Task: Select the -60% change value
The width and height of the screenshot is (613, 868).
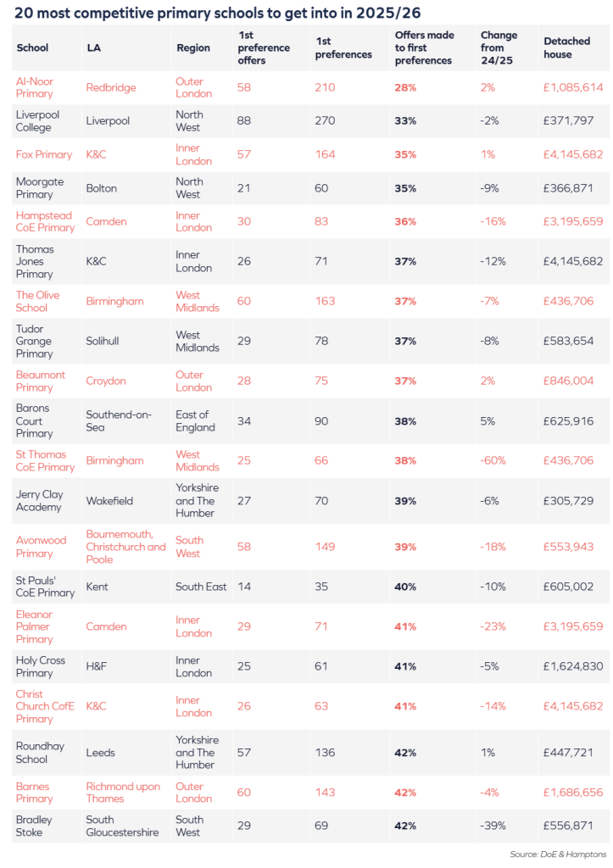Action: click(493, 460)
